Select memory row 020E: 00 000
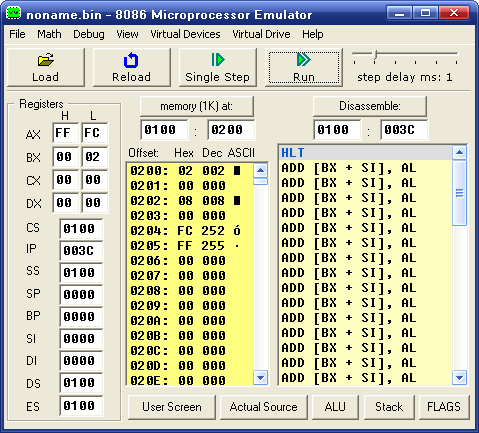 tap(190, 380)
